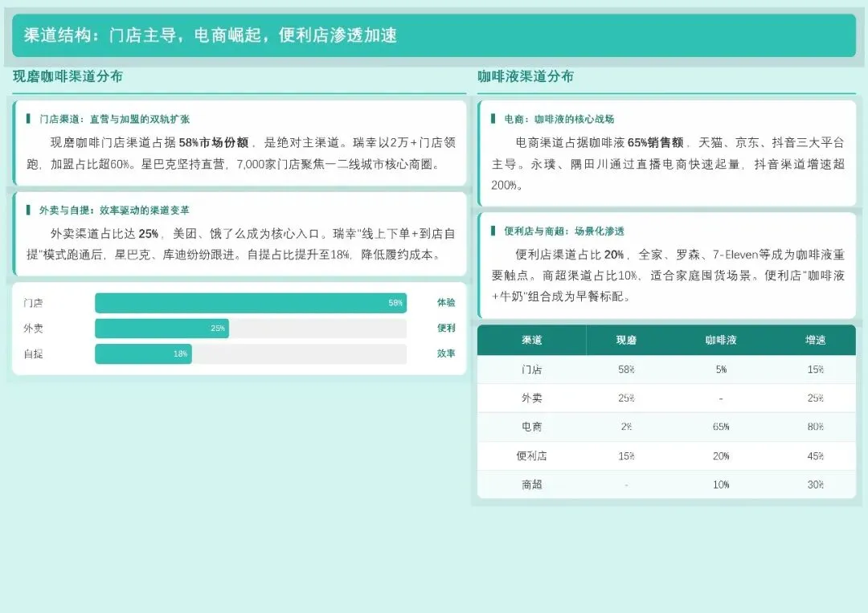Viewport: 868px width, 613px height.
Task: Click the "效率" tag after the 自提 bar
Action: pos(445,353)
